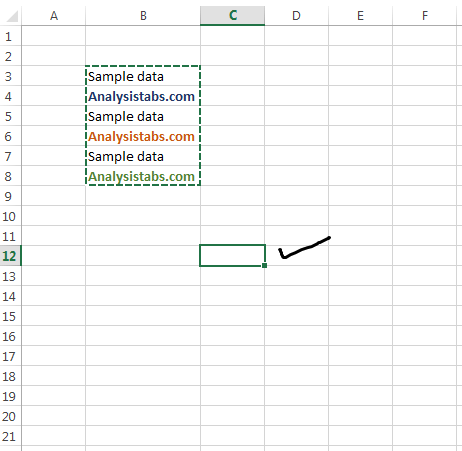Click the active cell C12

[233, 256]
